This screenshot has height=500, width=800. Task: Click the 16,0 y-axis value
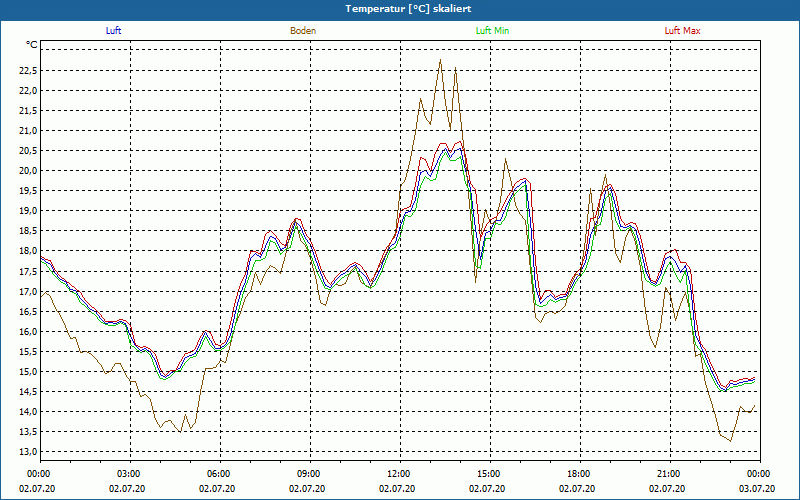tap(28, 331)
